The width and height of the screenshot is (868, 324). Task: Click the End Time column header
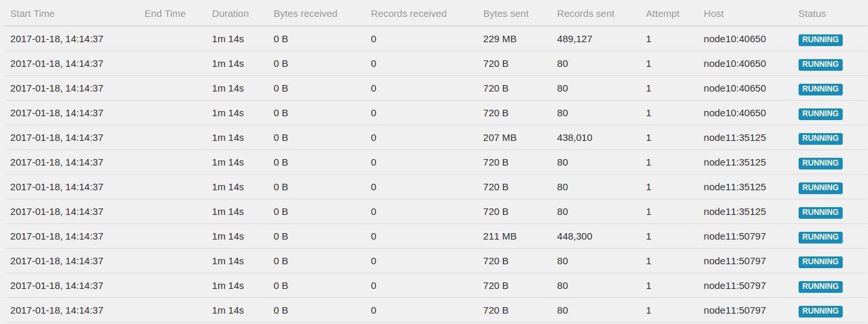tap(165, 14)
